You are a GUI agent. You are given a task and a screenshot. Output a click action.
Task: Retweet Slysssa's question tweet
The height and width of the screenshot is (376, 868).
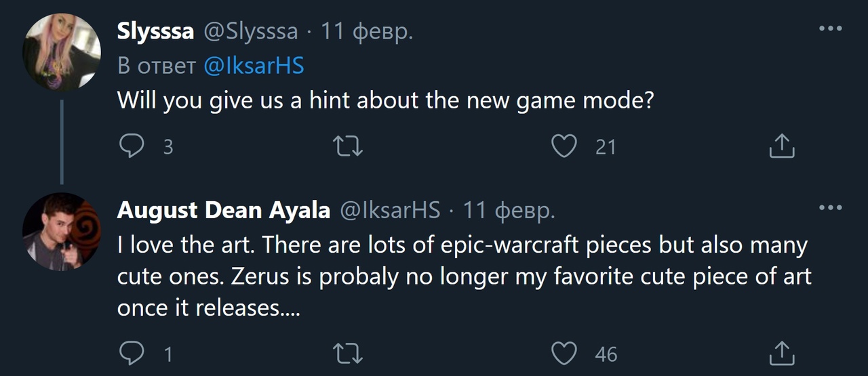(350, 146)
